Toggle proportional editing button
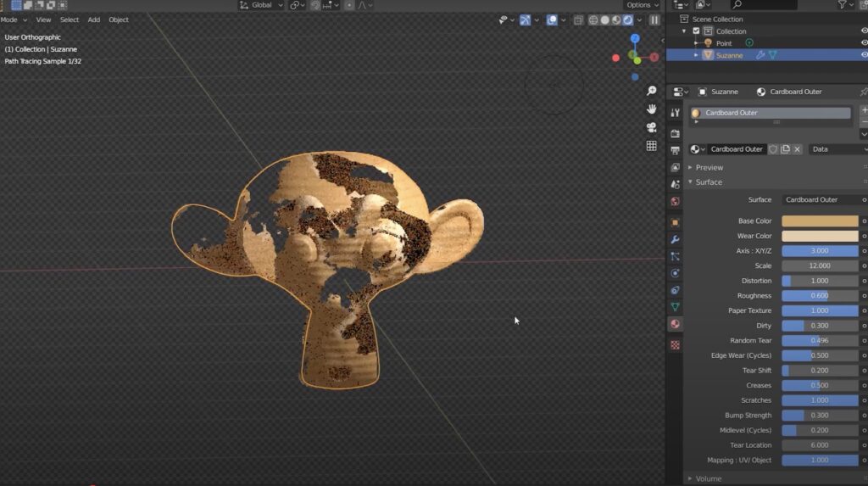The image size is (868, 486). (349, 5)
